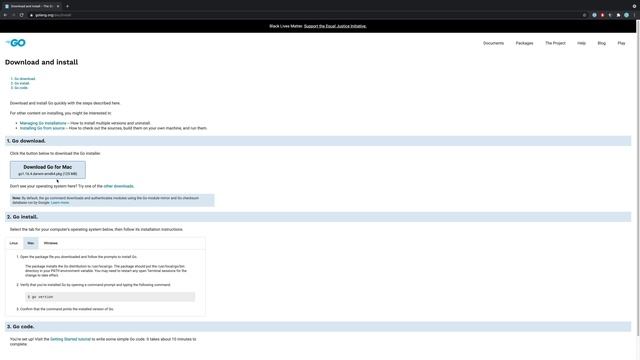Reload the page with the refresh icon
Screen dimensions: 640x360
point(22,15)
